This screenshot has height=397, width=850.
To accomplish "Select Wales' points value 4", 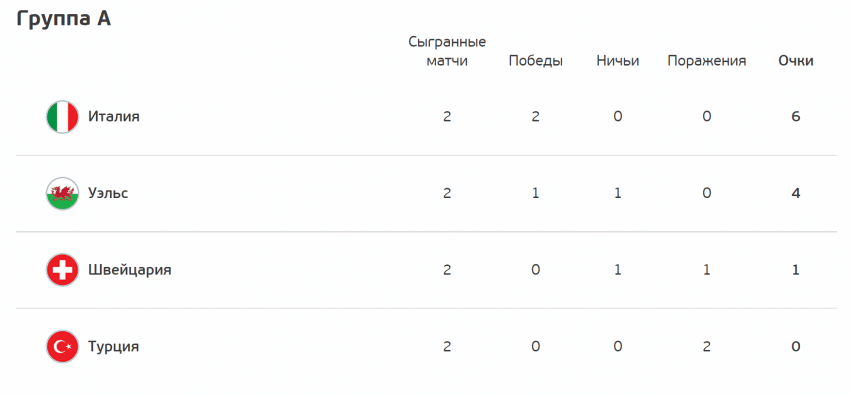I will (x=796, y=193).
